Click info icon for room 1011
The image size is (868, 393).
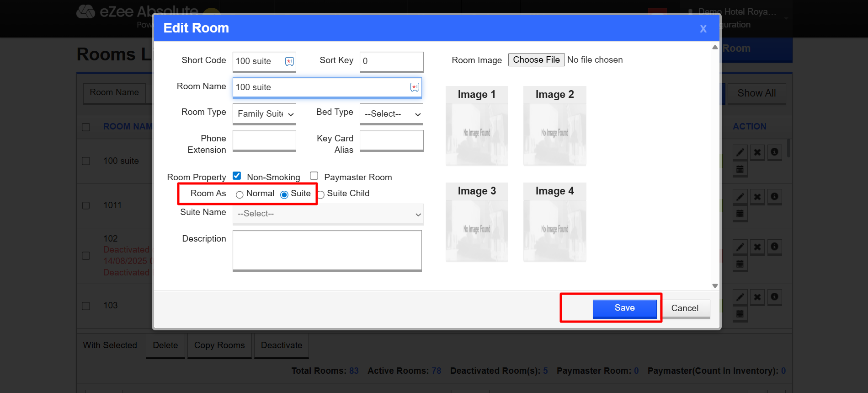click(x=774, y=196)
